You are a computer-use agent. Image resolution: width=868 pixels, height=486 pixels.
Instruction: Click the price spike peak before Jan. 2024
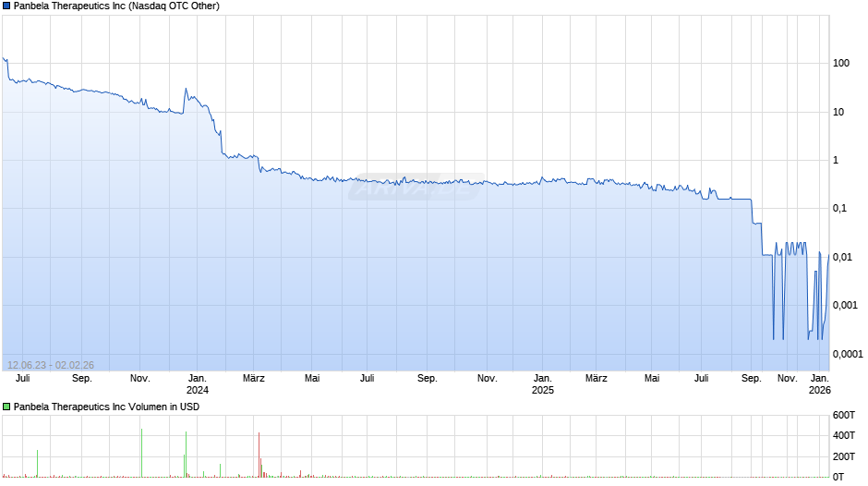click(186, 89)
